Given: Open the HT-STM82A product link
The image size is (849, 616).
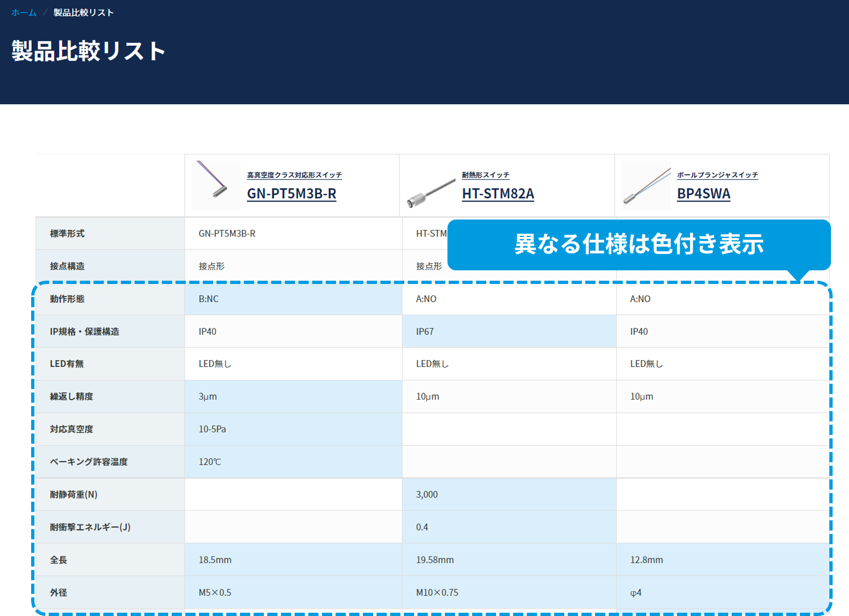Looking at the screenshot, I should pos(498,194).
